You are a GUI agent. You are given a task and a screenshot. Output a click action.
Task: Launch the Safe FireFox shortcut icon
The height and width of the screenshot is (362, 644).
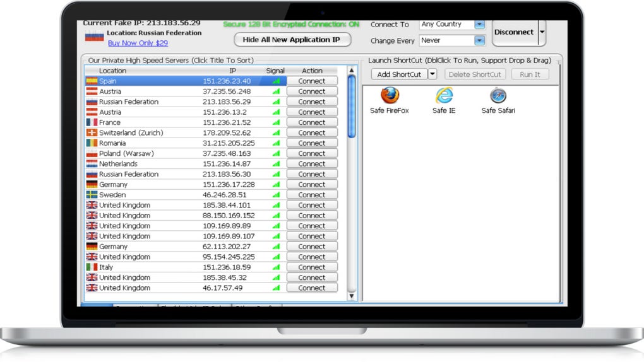pos(390,96)
